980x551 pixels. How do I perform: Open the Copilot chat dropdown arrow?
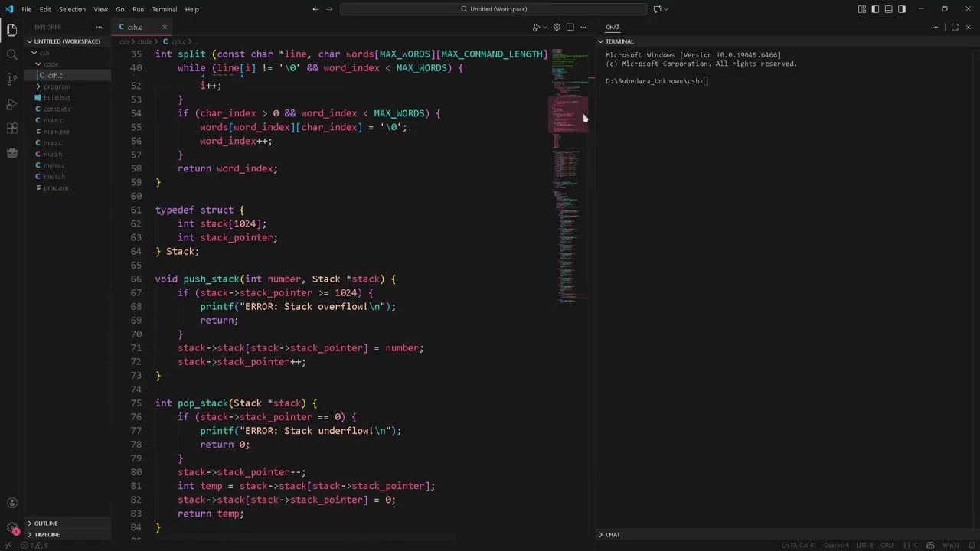point(666,9)
